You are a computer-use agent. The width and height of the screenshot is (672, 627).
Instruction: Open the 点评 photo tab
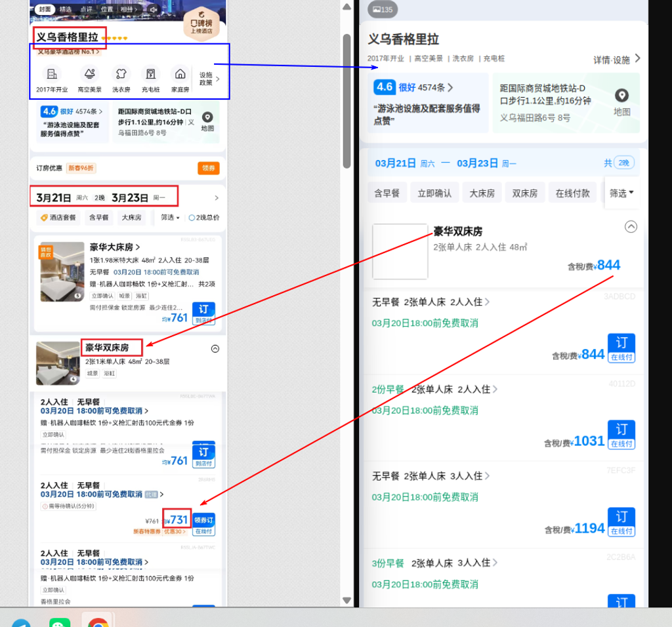86,9
